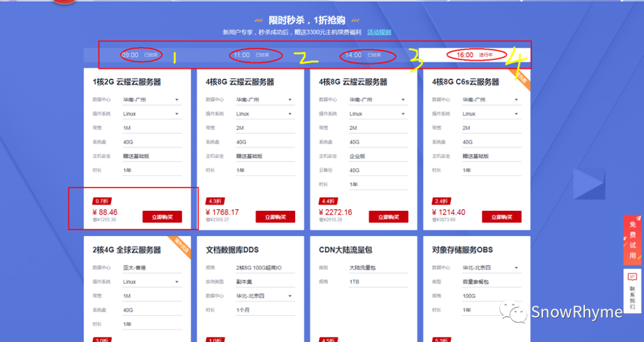Click the 亚太-香港 数据中心 value
The width and height of the screenshot is (644, 342).
[134, 268]
